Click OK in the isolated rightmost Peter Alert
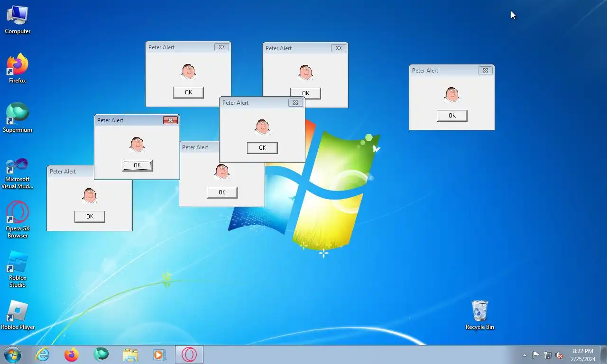Screen dimensions: 607x364 452,116
